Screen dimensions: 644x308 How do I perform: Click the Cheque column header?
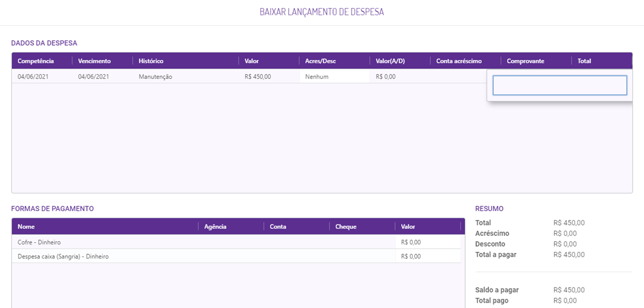point(346,227)
